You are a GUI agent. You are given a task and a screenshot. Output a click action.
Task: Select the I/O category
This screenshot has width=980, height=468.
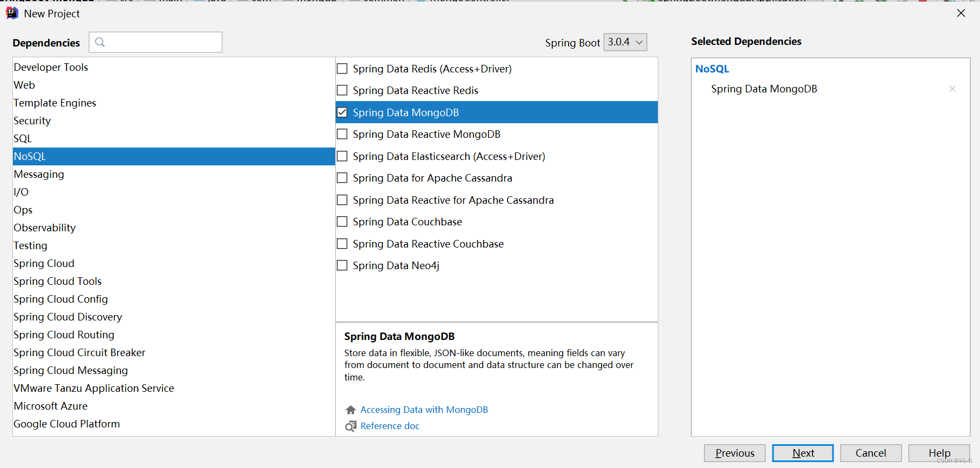tap(174, 192)
